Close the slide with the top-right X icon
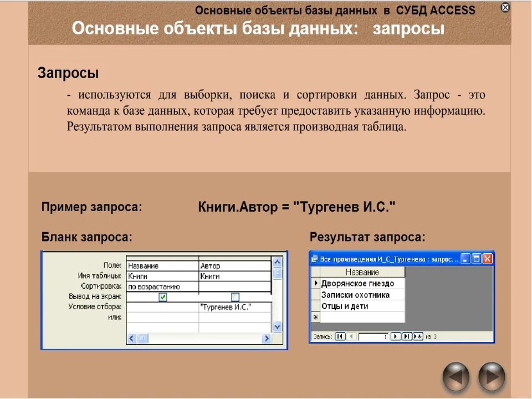The height and width of the screenshot is (399, 532). coord(505,7)
